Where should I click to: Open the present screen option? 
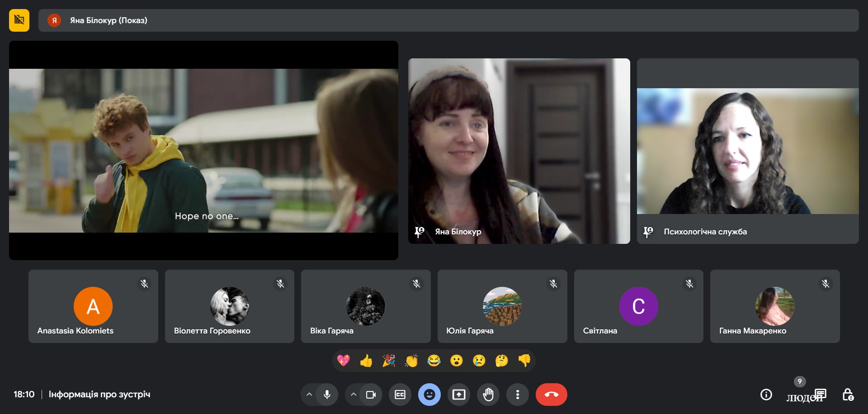pos(459,395)
